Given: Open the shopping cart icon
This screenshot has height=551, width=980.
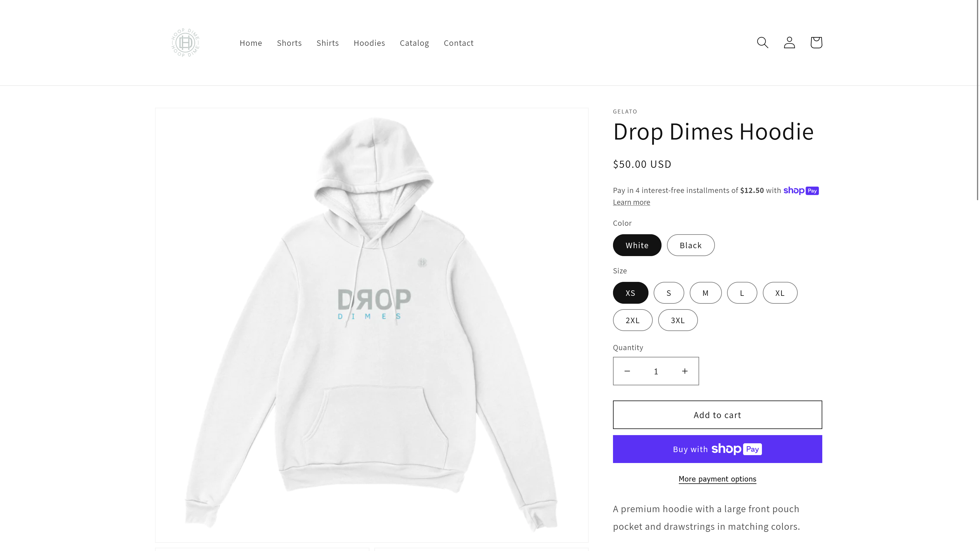Looking at the screenshot, I should [x=816, y=42].
